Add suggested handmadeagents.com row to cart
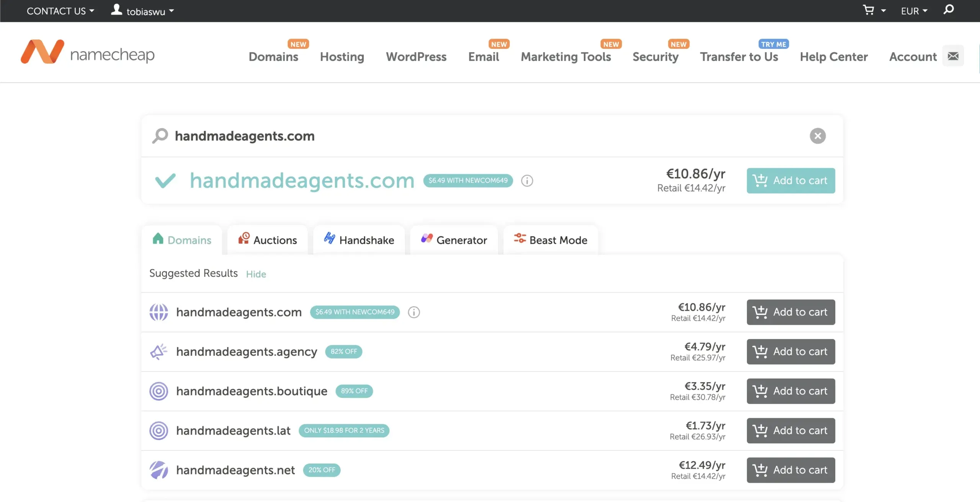Screen dimensions: 980x502 (x=791, y=312)
